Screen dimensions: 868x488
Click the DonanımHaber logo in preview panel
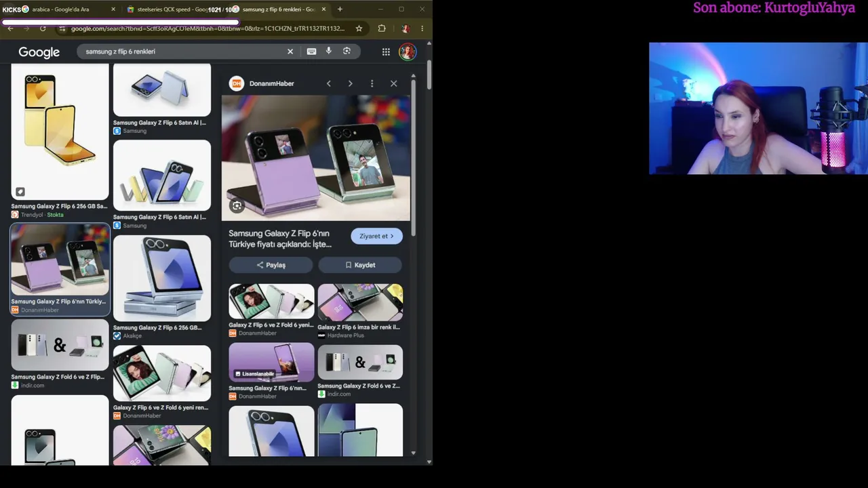236,83
